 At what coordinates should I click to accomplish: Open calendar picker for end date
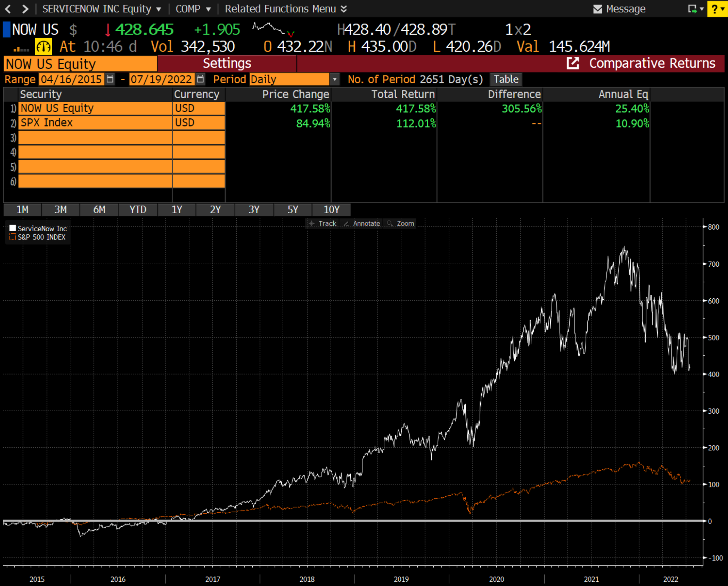click(201, 79)
